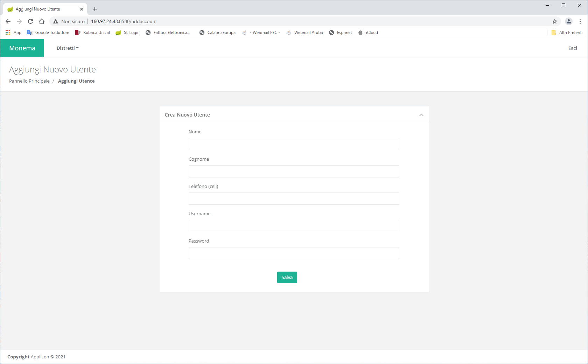Click into the Password field

[x=294, y=253]
